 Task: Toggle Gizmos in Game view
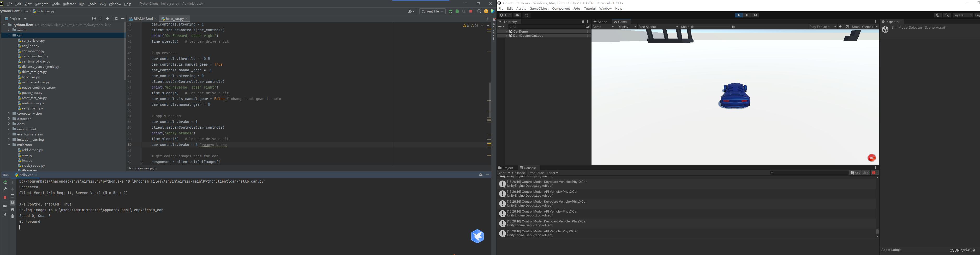(x=867, y=27)
